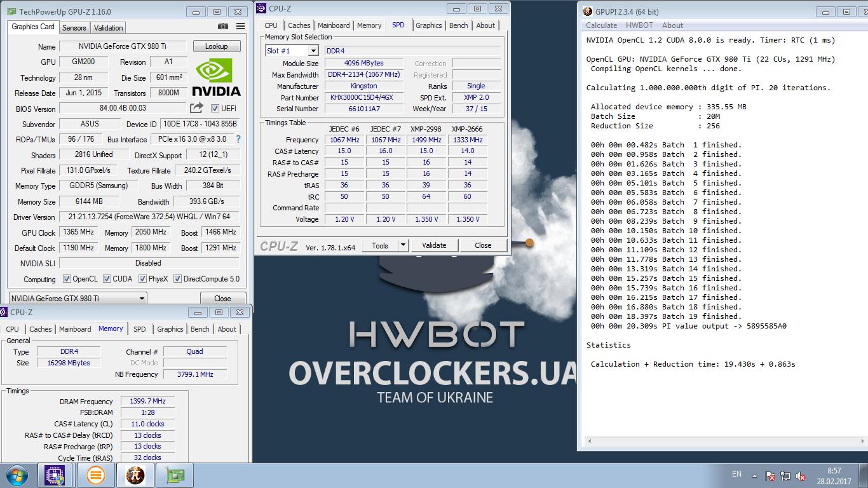868x488 pixels.
Task: Toggle the CUDA checkbox
Action: [x=107, y=279]
